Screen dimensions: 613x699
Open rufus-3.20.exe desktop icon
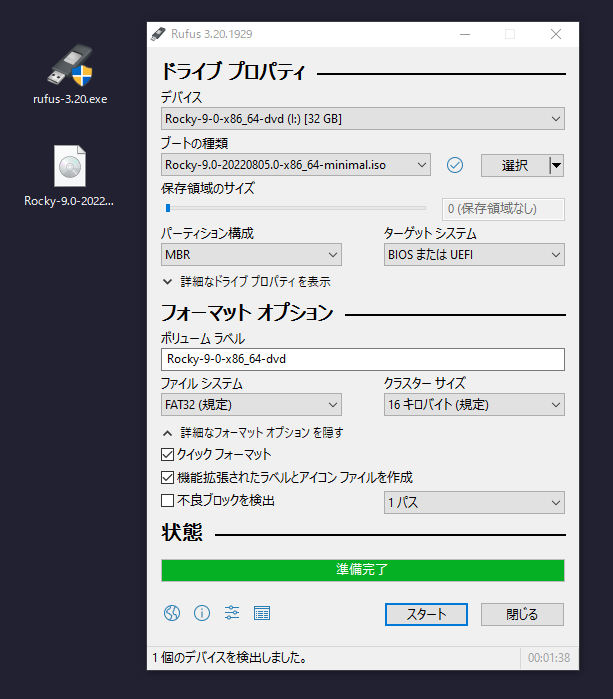[70, 74]
